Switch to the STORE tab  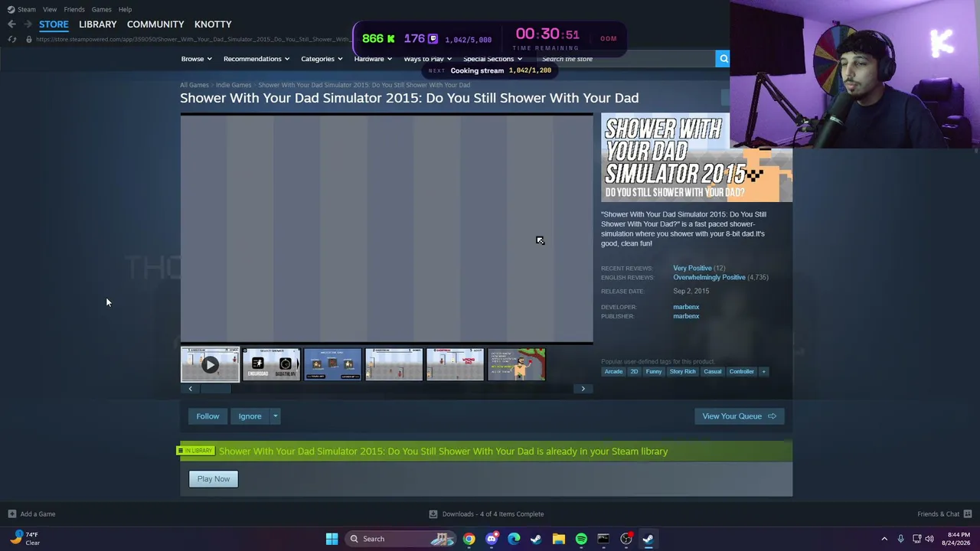[x=54, y=24]
